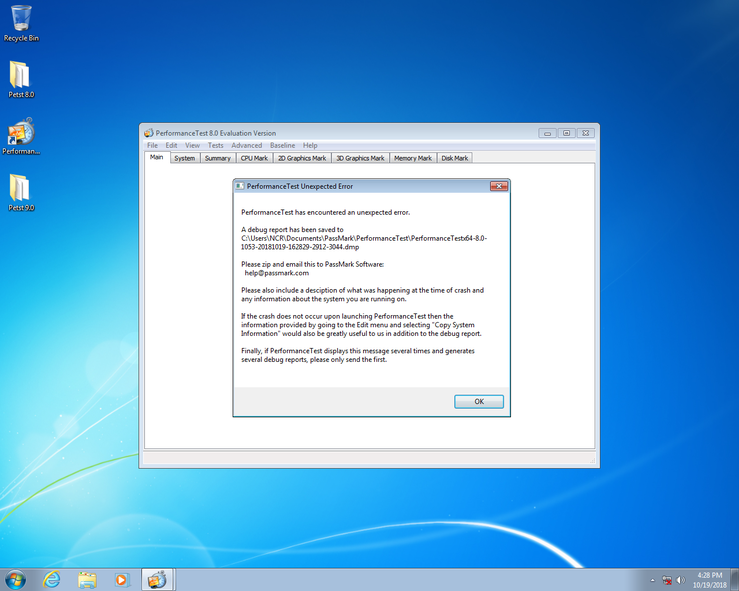Image resolution: width=739 pixels, height=591 pixels.
Task: Open the volume speaker tray icon
Action: (x=681, y=580)
